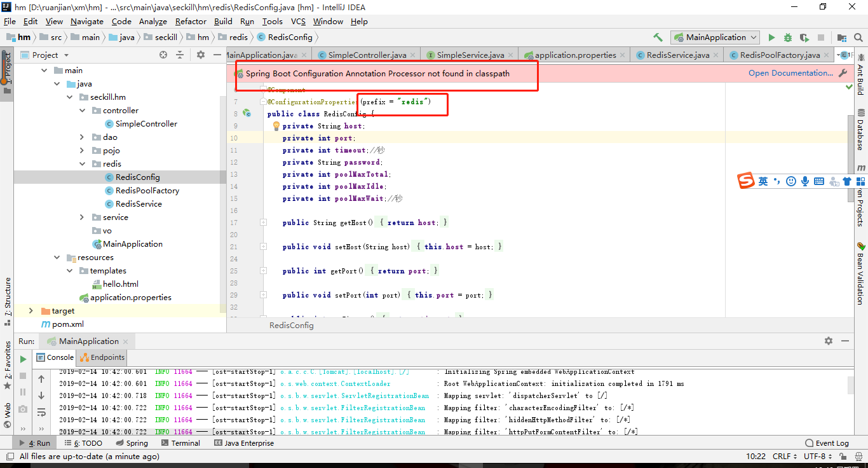
Task: Jump down the stack trace in the console
Action: tap(41, 396)
